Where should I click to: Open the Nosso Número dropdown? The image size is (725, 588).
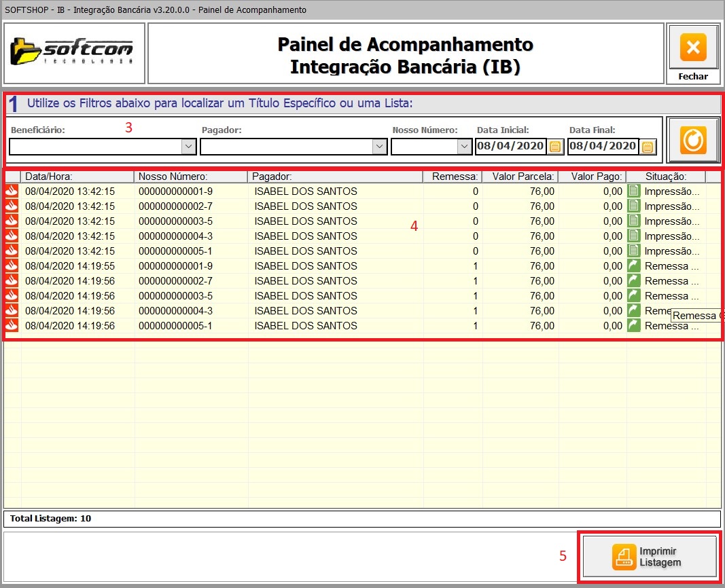pos(464,147)
